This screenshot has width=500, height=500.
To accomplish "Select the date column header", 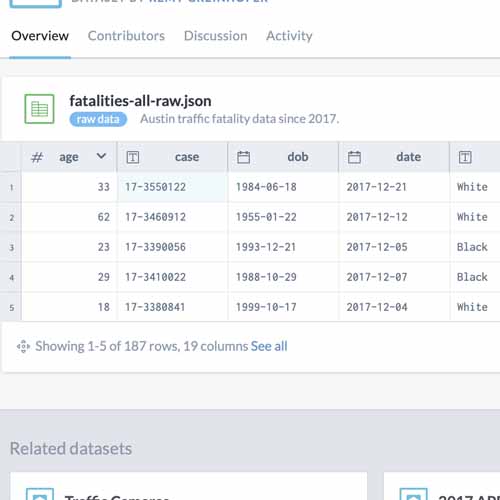I will (394, 157).
